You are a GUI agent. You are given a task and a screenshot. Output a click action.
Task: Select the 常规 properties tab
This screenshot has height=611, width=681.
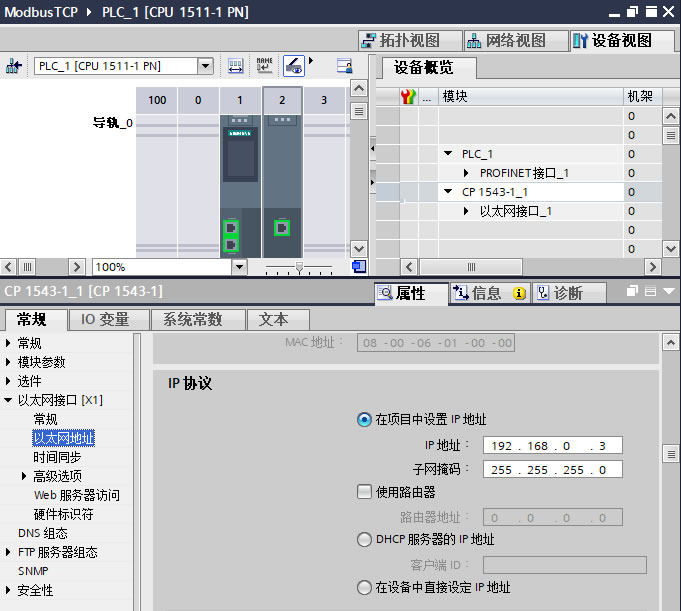pyautogui.click(x=36, y=320)
